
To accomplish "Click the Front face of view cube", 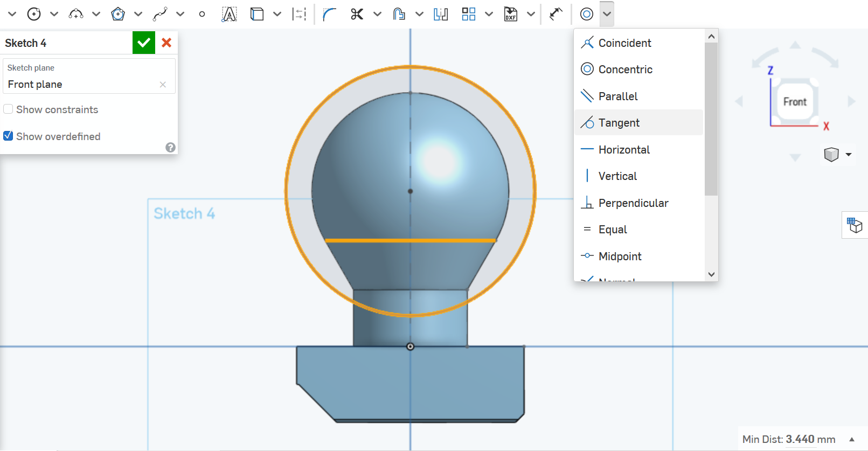I will pos(795,102).
